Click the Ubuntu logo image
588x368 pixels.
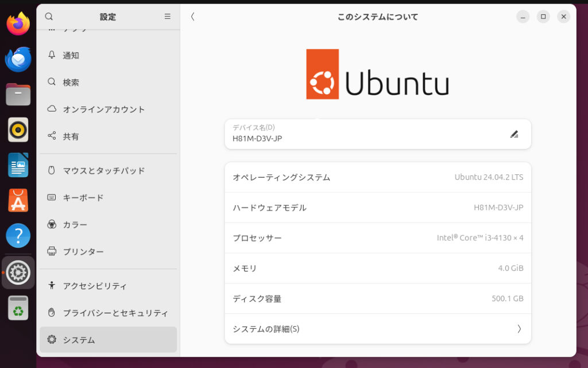coord(378,74)
